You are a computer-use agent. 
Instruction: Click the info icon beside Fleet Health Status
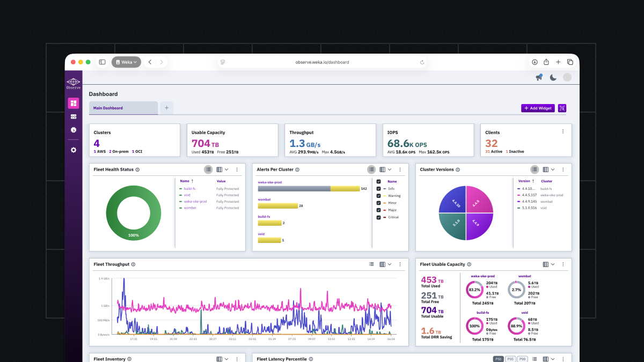pyautogui.click(x=138, y=169)
